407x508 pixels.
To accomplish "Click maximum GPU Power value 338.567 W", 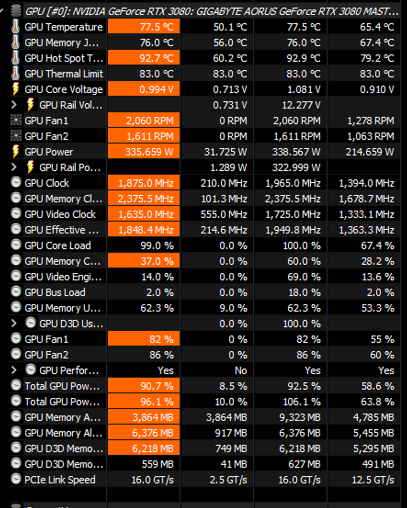I will [x=296, y=152].
